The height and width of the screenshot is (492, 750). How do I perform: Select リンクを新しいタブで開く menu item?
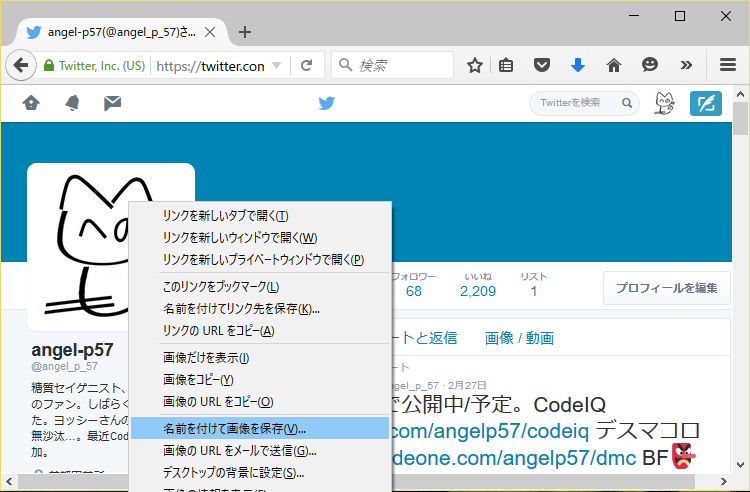[260, 216]
